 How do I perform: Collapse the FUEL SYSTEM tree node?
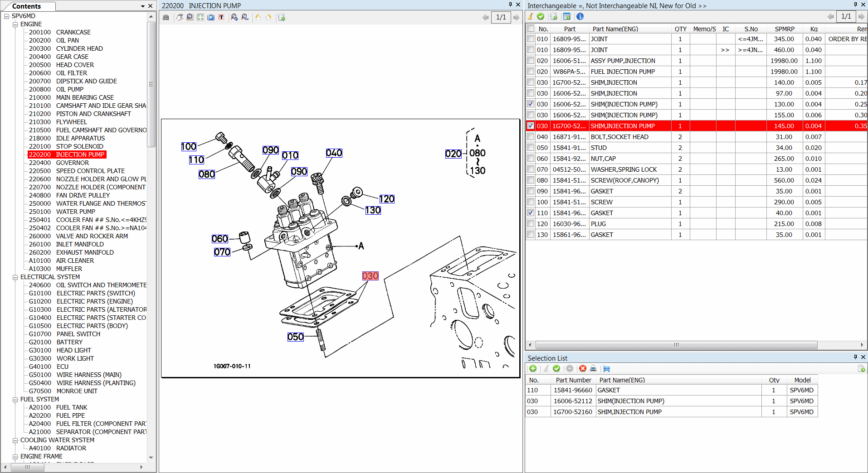tap(15, 399)
